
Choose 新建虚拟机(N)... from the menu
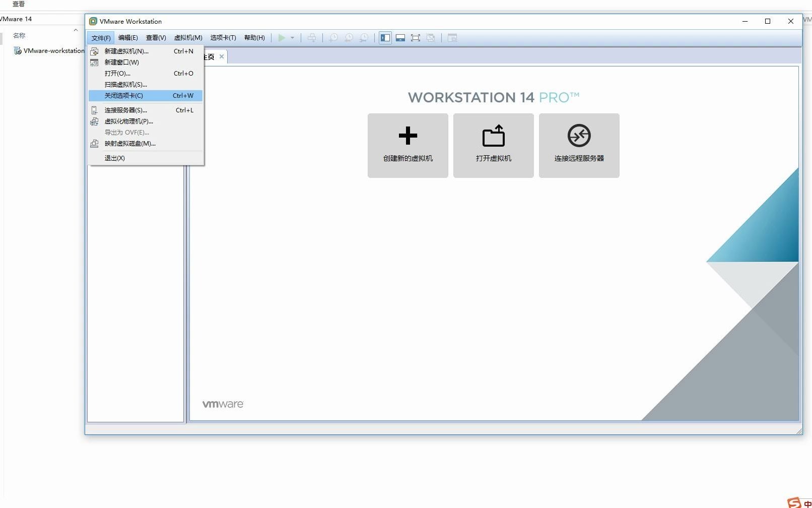pos(146,51)
